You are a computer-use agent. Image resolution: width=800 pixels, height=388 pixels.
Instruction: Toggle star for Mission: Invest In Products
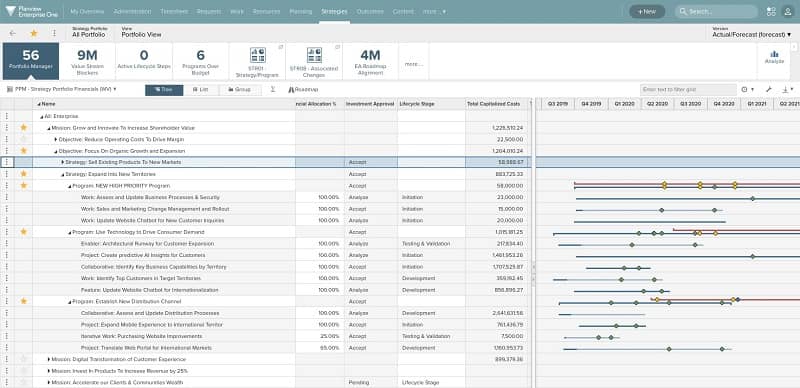(23, 371)
